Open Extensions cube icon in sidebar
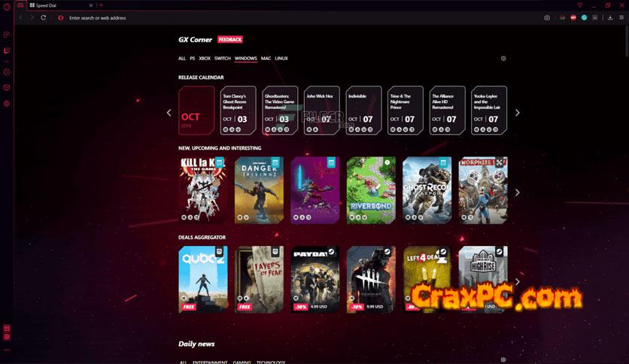 7,88
